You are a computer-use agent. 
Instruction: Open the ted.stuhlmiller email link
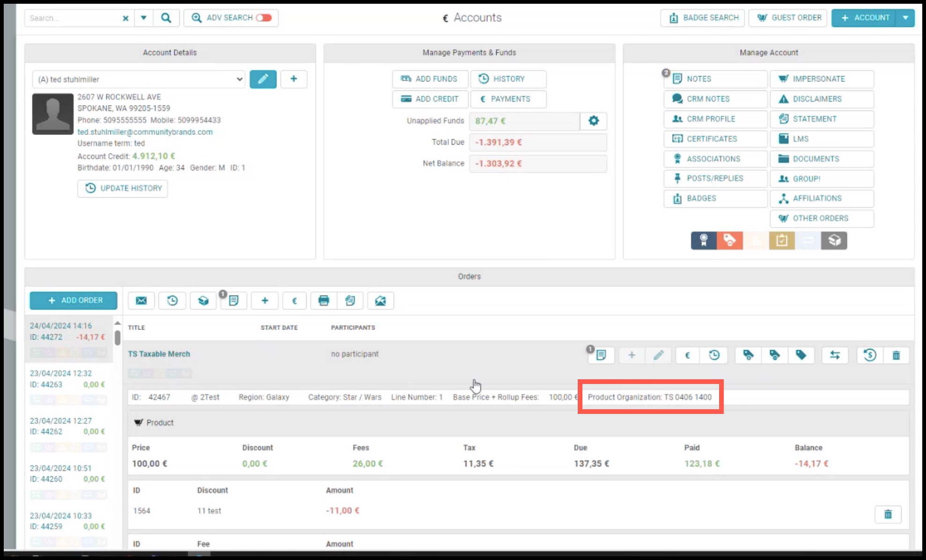[145, 132]
